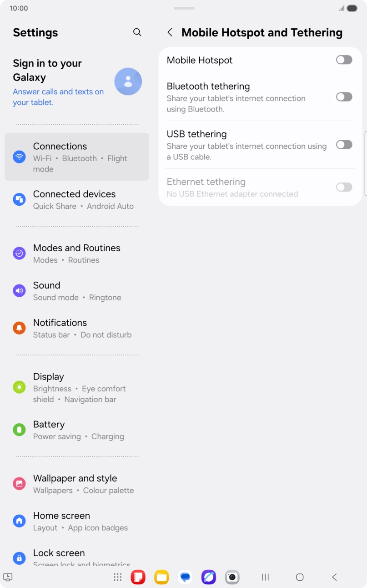This screenshot has width=367, height=588.
Task: Open Mobile Hotspot details by its label
Action: [x=200, y=60]
